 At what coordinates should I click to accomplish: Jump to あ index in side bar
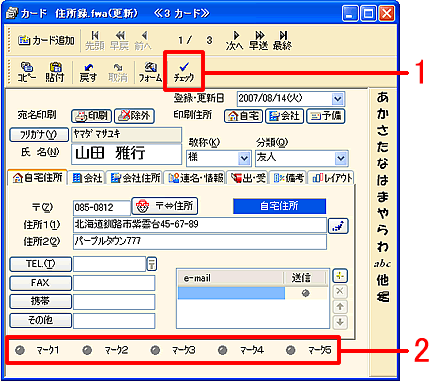[383, 98]
